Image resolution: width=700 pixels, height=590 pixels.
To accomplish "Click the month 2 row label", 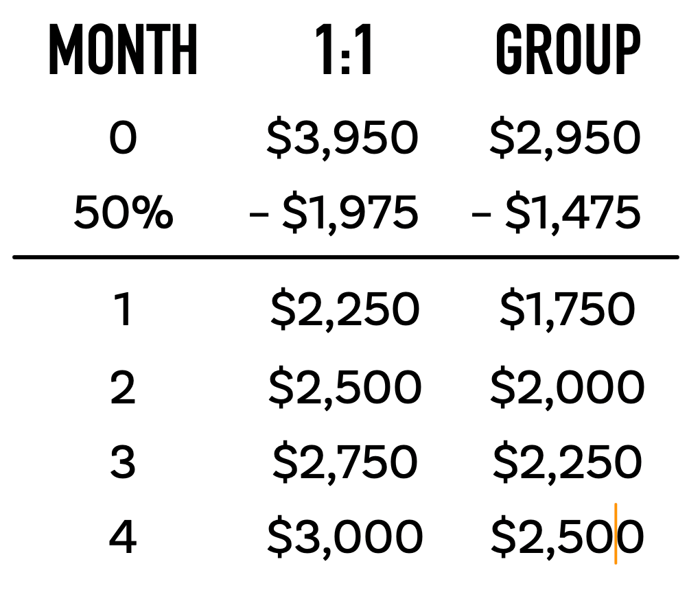I will [x=124, y=388].
